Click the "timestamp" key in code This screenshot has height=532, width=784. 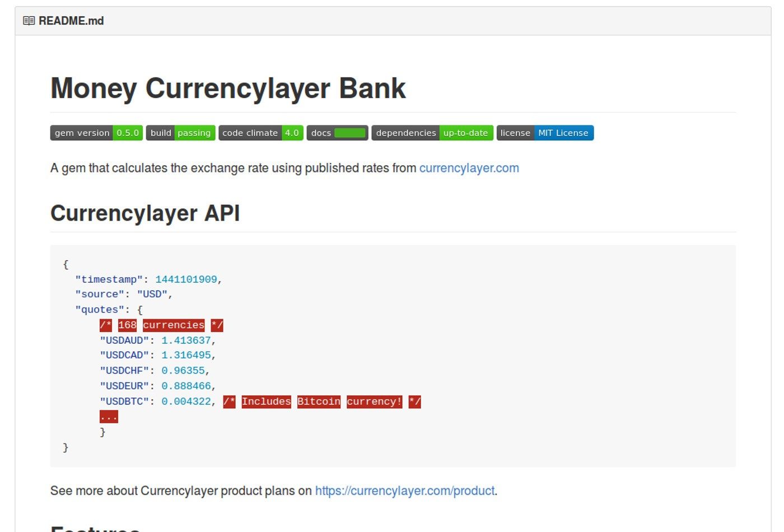click(109, 279)
